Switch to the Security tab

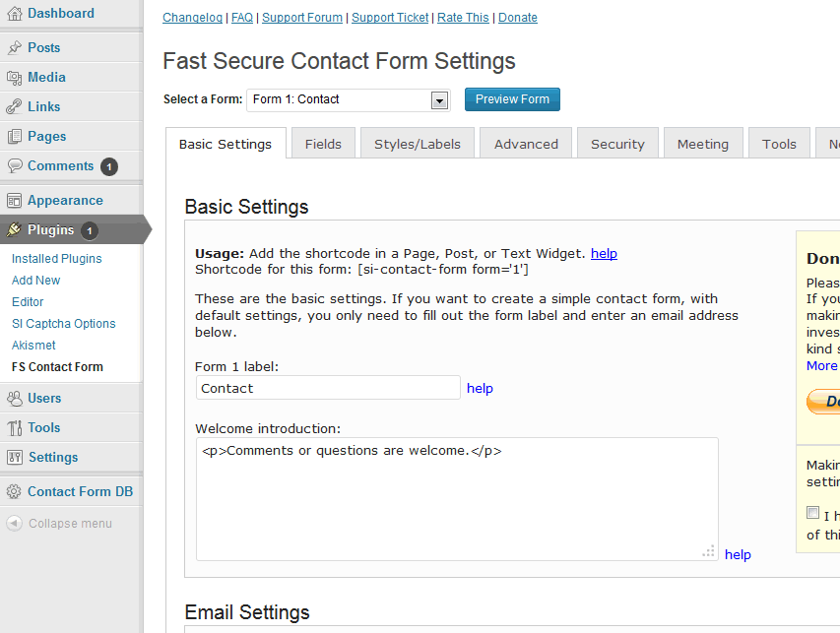pos(616,143)
